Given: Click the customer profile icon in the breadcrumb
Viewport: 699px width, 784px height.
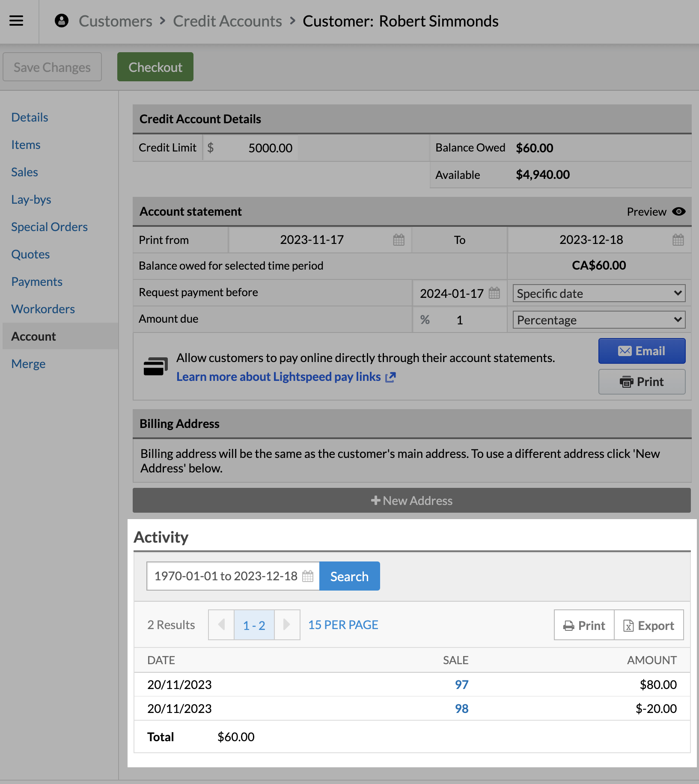Looking at the screenshot, I should tap(61, 21).
